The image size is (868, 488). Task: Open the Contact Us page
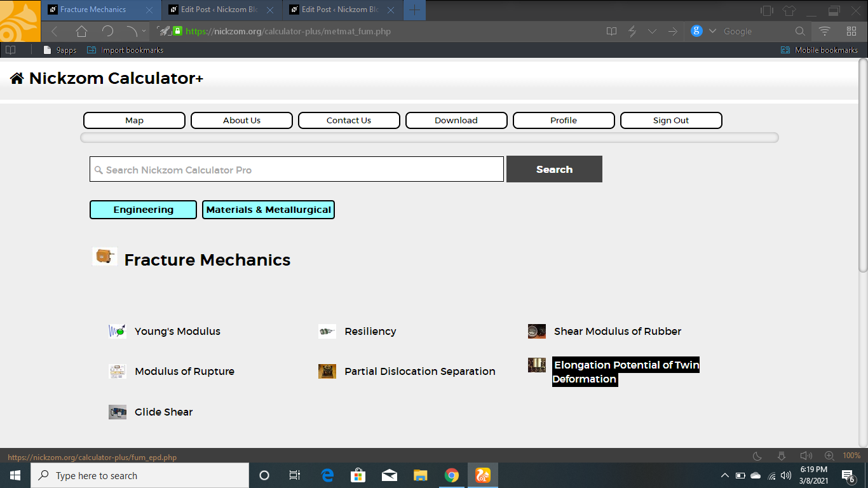pyautogui.click(x=349, y=120)
